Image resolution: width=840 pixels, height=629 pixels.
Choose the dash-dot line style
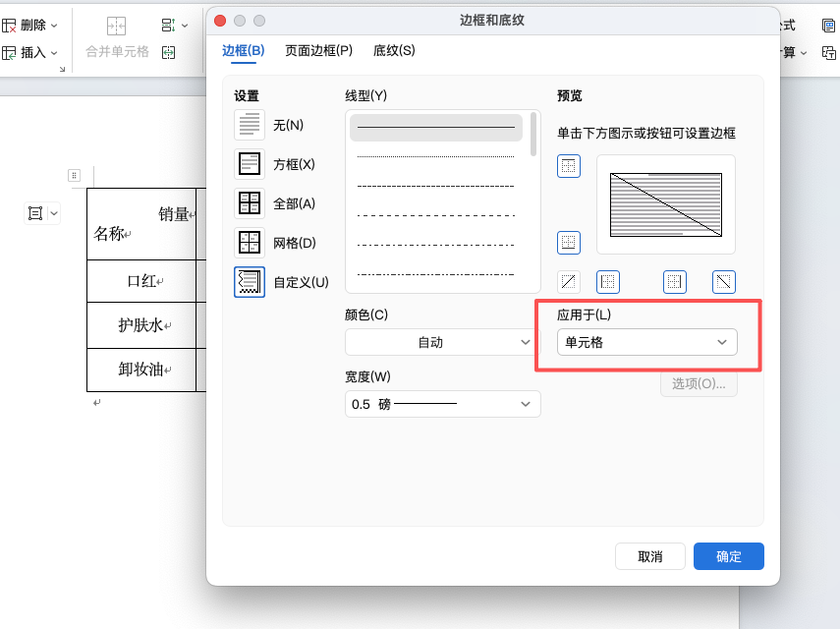click(436, 246)
